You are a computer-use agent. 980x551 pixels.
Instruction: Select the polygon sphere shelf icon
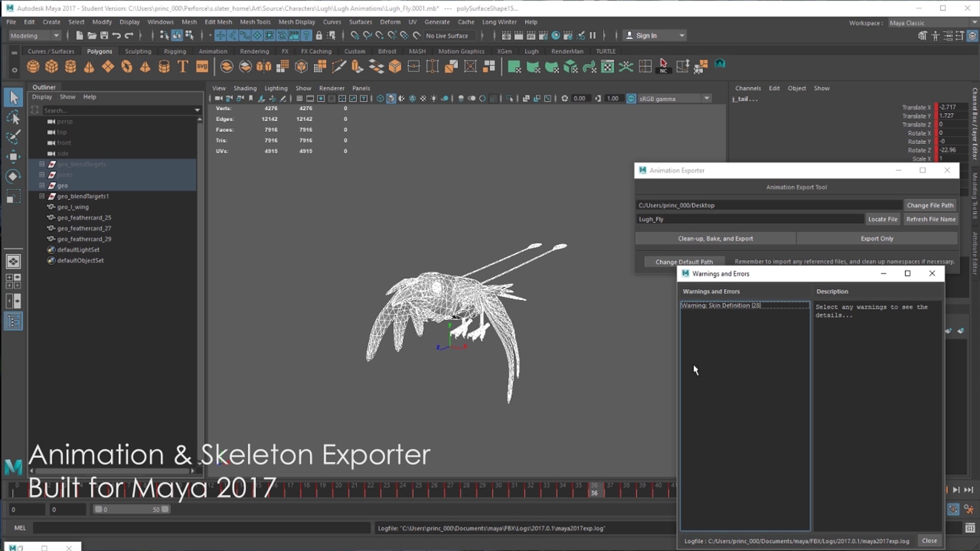pos(33,66)
